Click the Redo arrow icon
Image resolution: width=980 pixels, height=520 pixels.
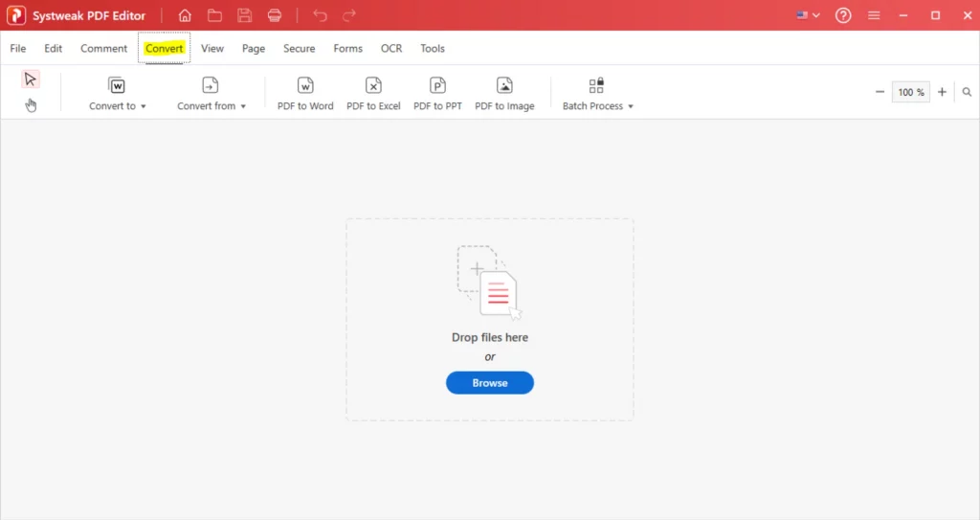pyautogui.click(x=349, y=15)
